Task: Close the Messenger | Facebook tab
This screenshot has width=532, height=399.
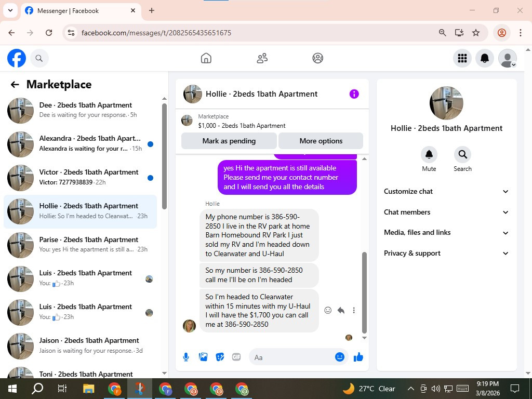Action: point(133,10)
